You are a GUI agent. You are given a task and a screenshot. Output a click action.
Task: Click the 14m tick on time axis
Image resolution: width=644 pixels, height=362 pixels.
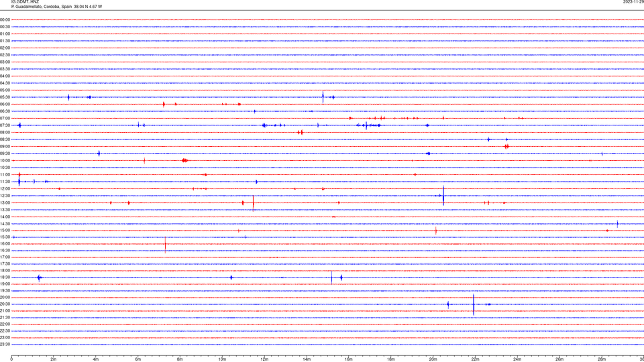(307, 359)
